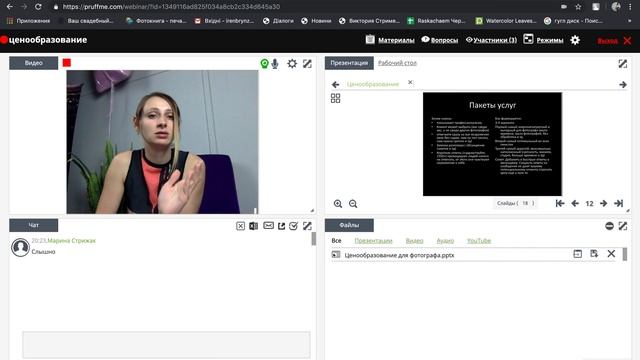The image size is (640, 360).
Task: Open the Слайды (18) slide list
Action: click(516, 203)
